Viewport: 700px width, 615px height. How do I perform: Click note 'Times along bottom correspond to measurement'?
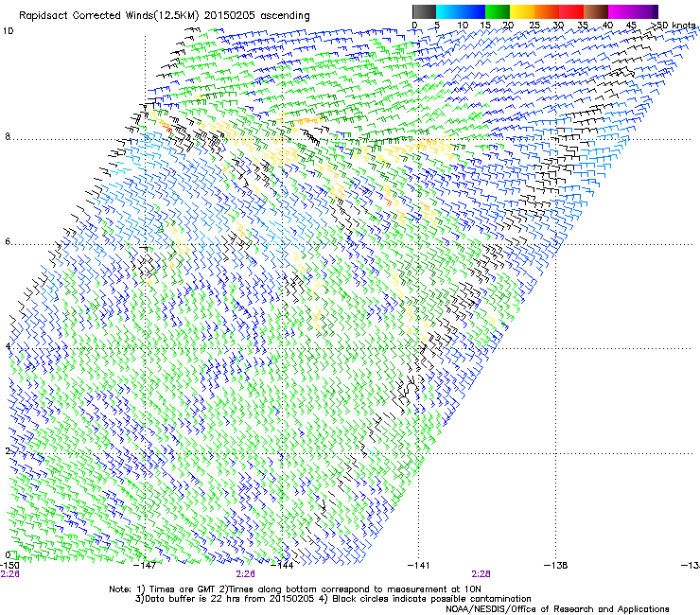[x=340, y=589]
